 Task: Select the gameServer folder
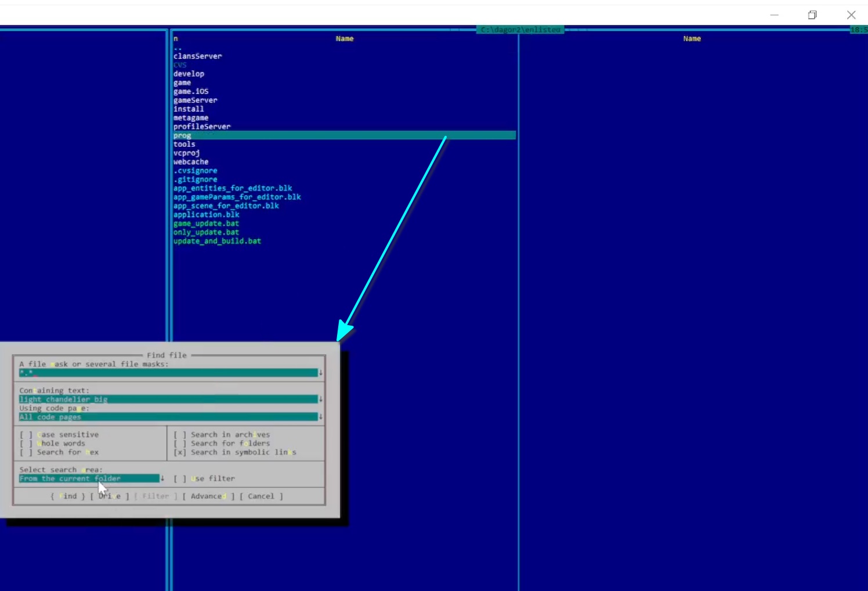pos(196,100)
